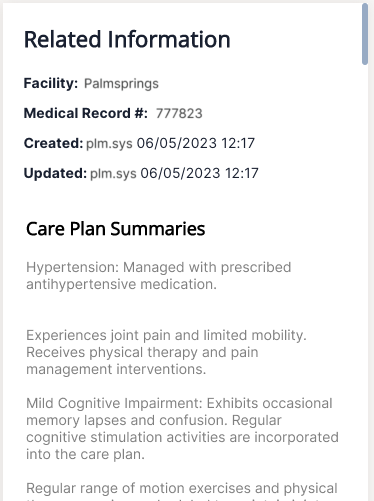The image size is (374, 501).
Task: Click the antihypertensive medication text line
Action: [x=121, y=285]
